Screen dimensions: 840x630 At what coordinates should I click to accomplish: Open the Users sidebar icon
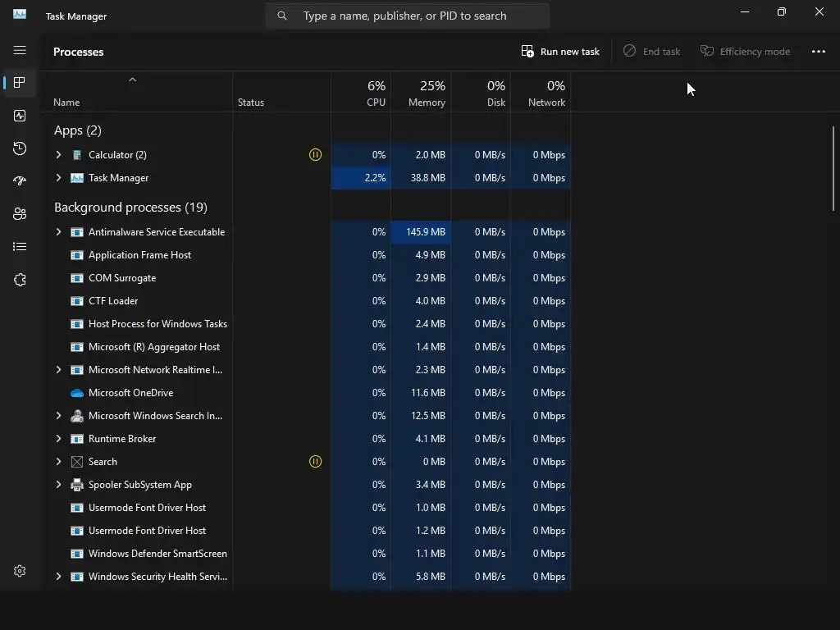tap(20, 214)
